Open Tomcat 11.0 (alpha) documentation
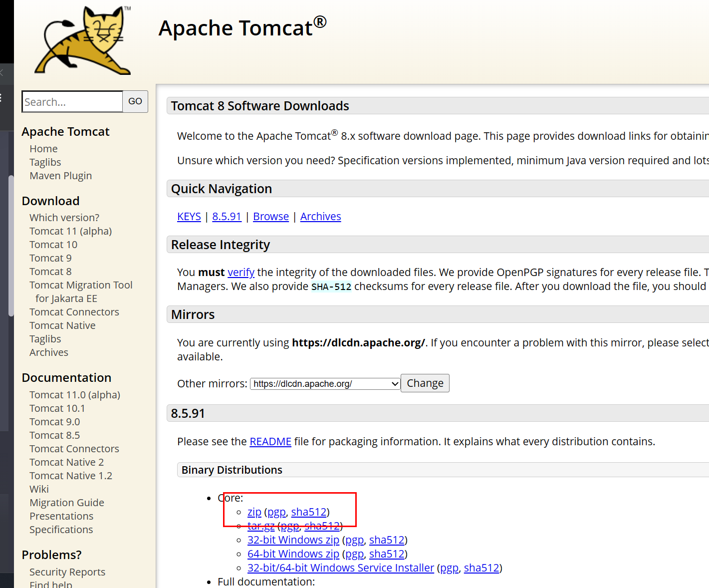The width and height of the screenshot is (709, 588). click(75, 395)
